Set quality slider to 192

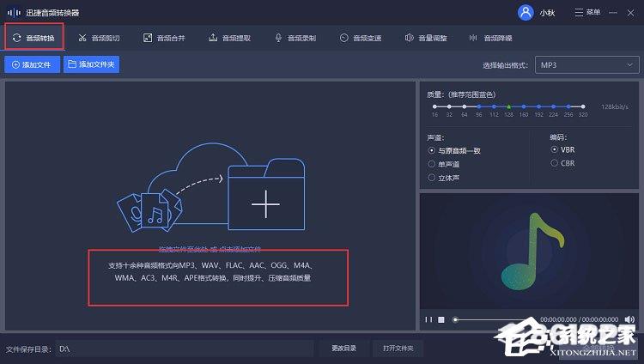tap(538, 106)
